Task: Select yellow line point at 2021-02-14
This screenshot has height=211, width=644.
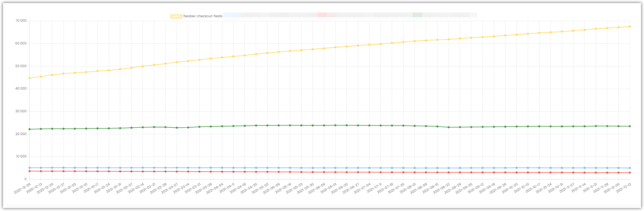Action: (143, 66)
